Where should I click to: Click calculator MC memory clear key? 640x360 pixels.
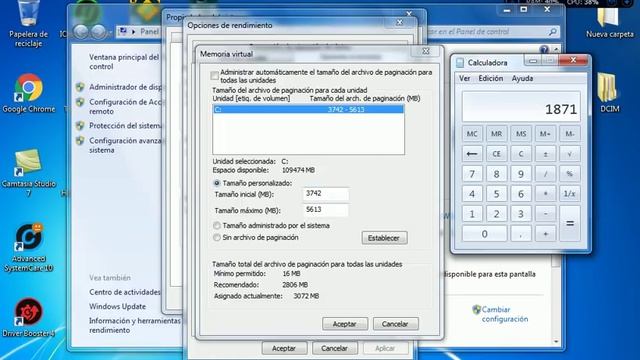click(472, 134)
